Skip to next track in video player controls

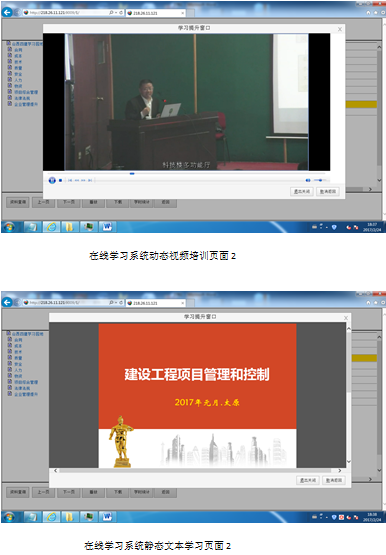(x=90, y=181)
